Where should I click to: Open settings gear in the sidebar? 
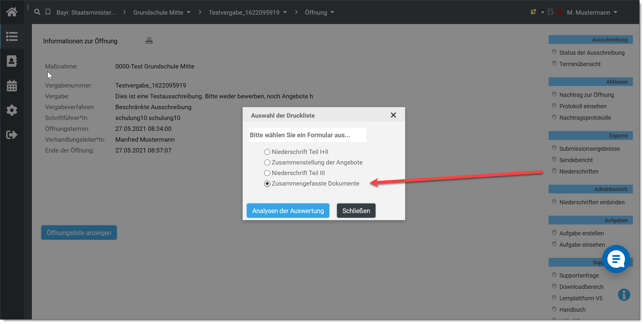tap(12, 110)
